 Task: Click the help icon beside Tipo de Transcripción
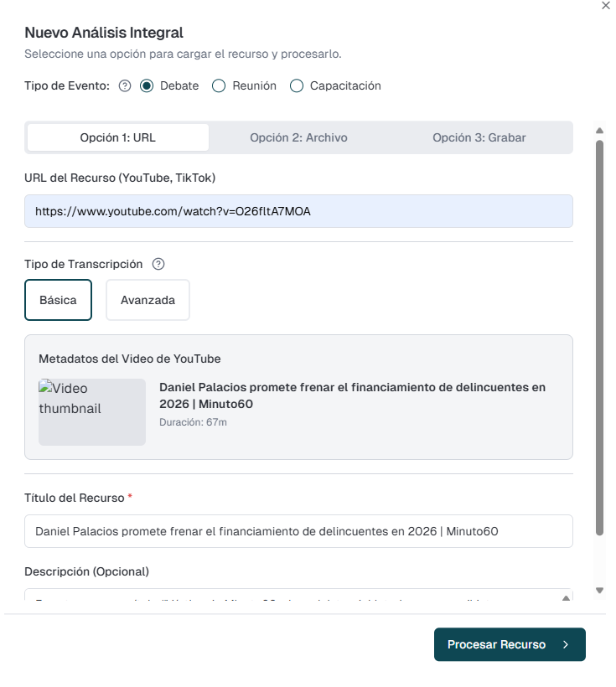(x=158, y=264)
